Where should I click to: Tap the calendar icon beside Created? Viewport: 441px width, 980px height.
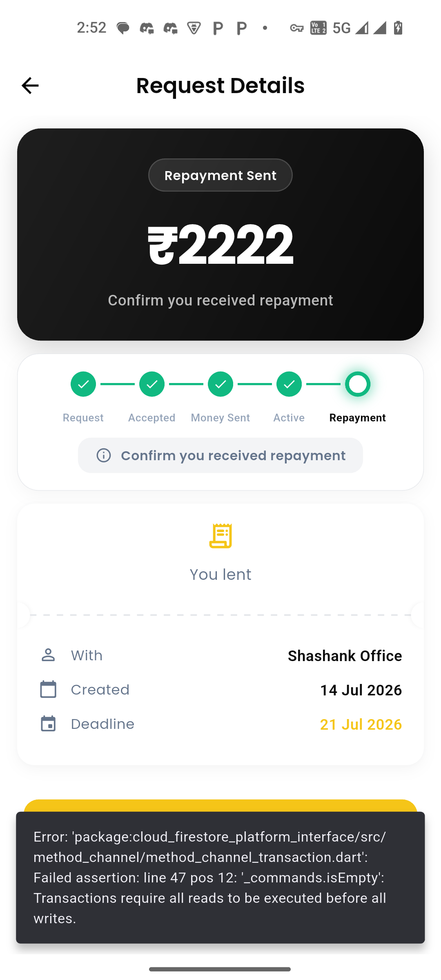click(x=48, y=689)
